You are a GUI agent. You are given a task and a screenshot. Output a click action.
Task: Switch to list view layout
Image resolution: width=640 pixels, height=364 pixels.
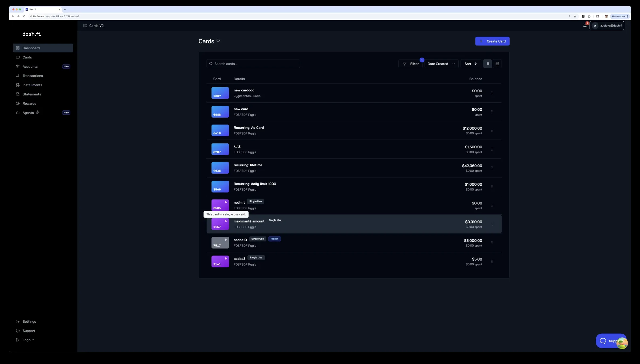(487, 64)
